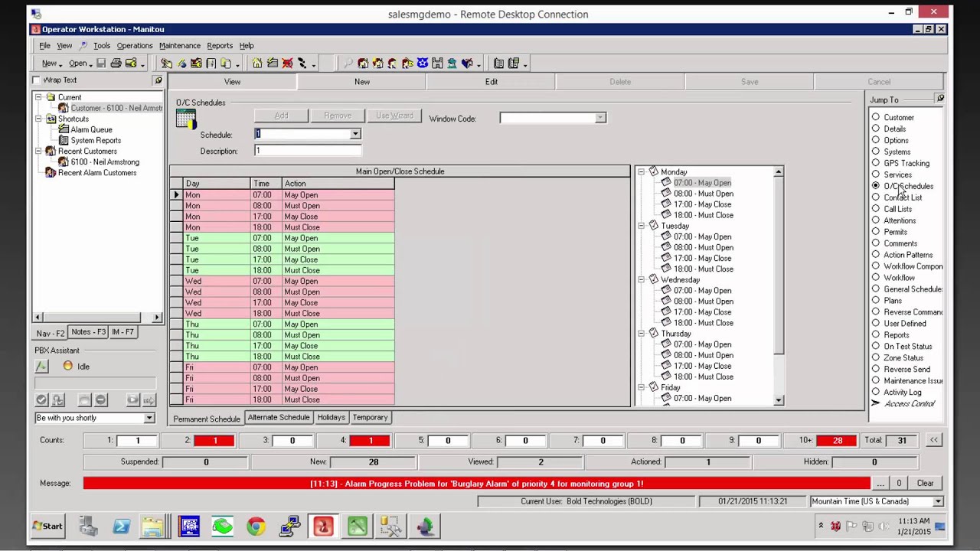This screenshot has height=551, width=980.
Task: Click the printer toolbar icon
Action: [116, 64]
